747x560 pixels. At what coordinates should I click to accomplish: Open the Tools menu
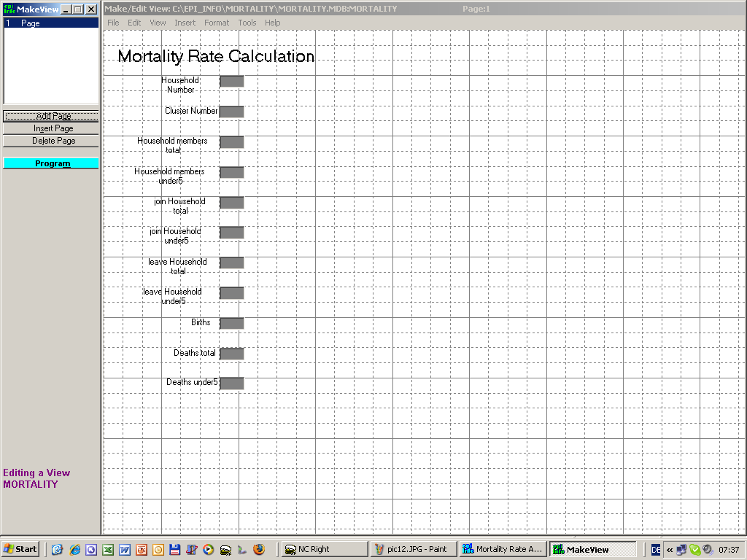pos(247,23)
